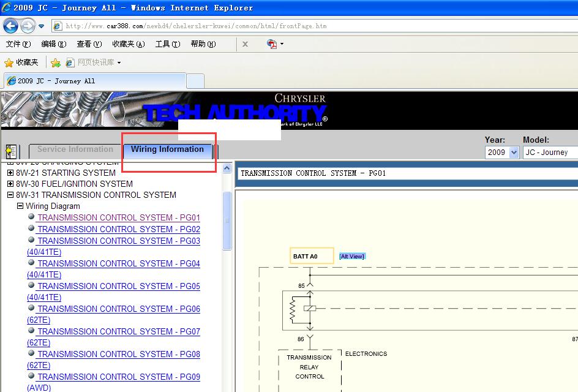Click the Internet Explorer title bar icon
The width and height of the screenshot is (578, 392).
tap(6, 7)
